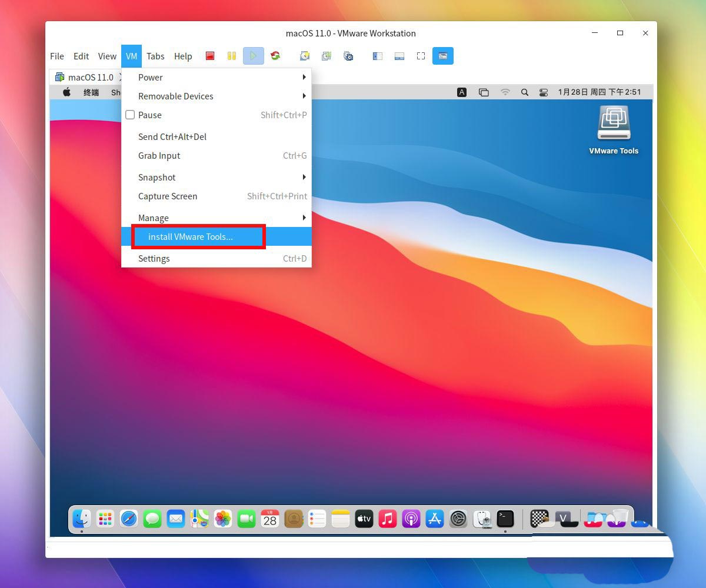
Task: Tick the Pause checkbox in VM menu
Action: [131, 115]
